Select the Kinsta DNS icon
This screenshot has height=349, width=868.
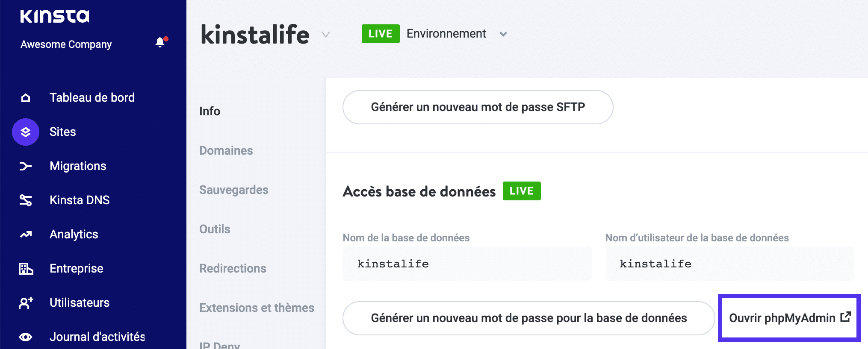pos(26,200)
